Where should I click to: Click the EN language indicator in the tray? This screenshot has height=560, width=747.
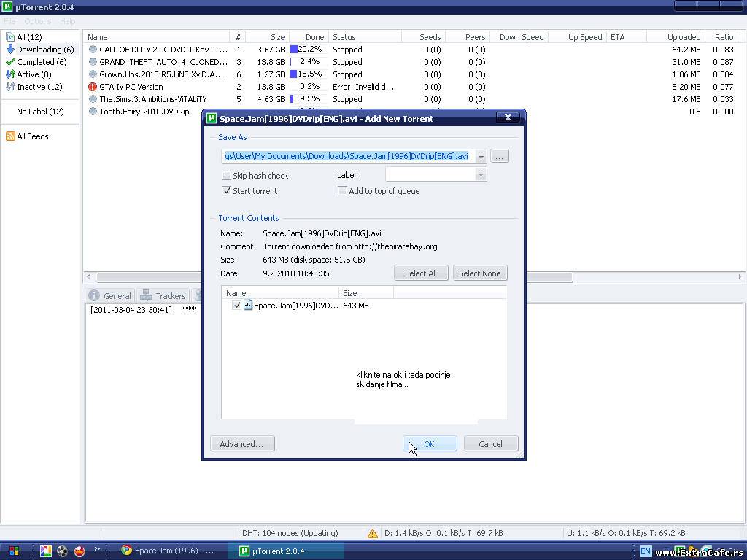click(646, 551)
